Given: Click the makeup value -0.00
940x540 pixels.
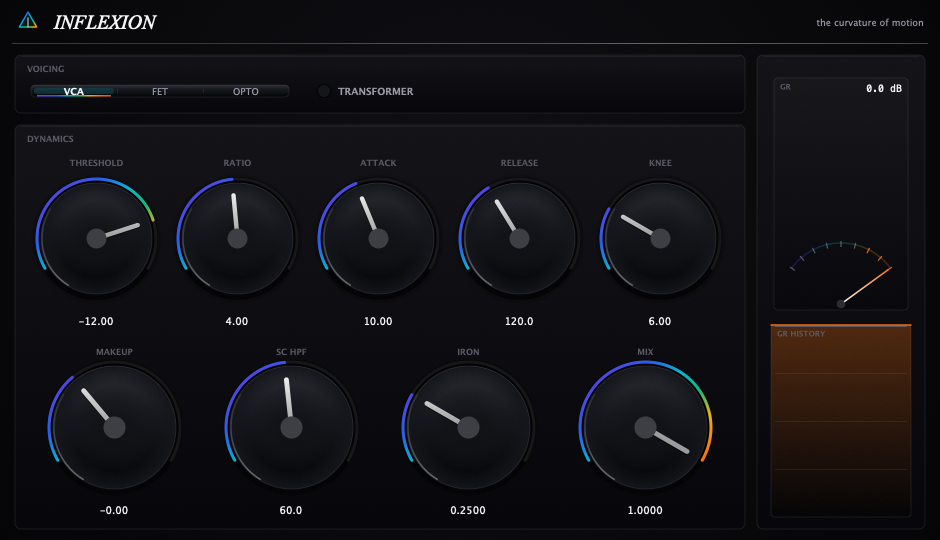Looking at the screenshot, I should (x=114, y=511).
